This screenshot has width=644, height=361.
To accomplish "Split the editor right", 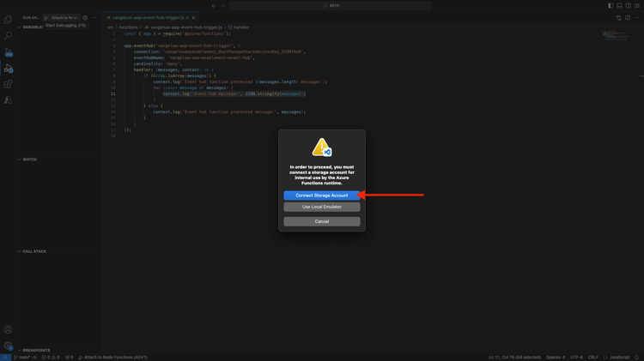I will tap(628, 18).
